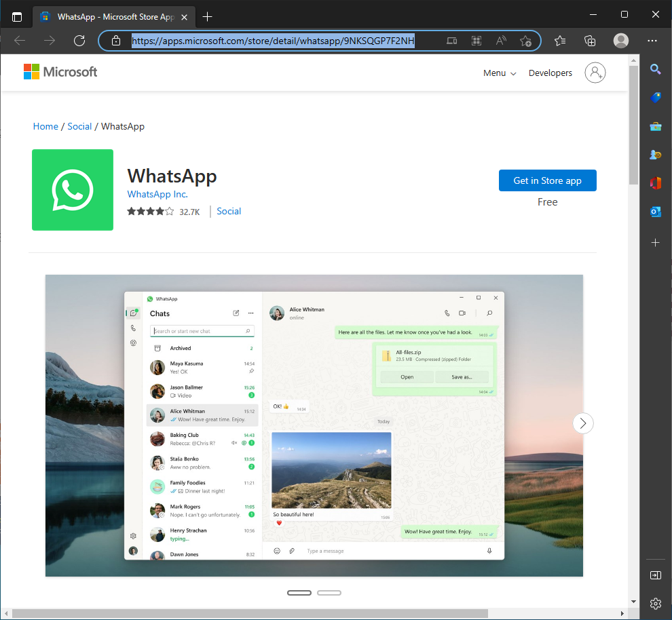The image size is (672, 620).
Task: Select the first carousel indicator
Action: click(299, 593)
